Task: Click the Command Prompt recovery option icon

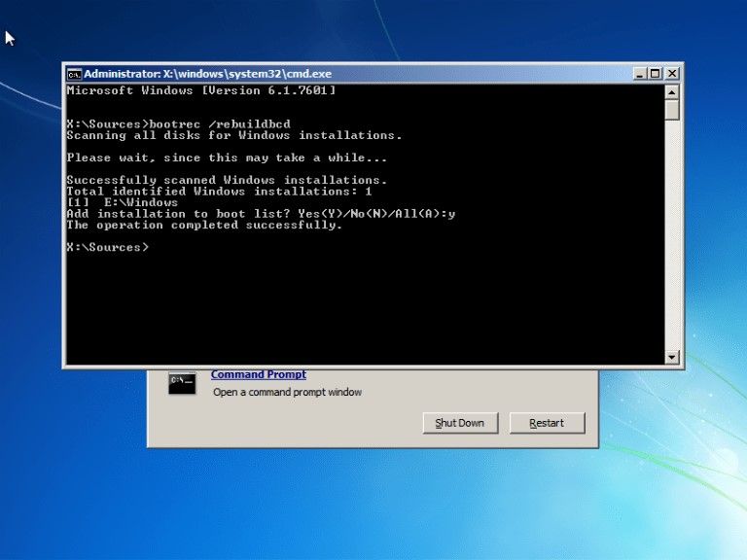Action: (182, 383)
